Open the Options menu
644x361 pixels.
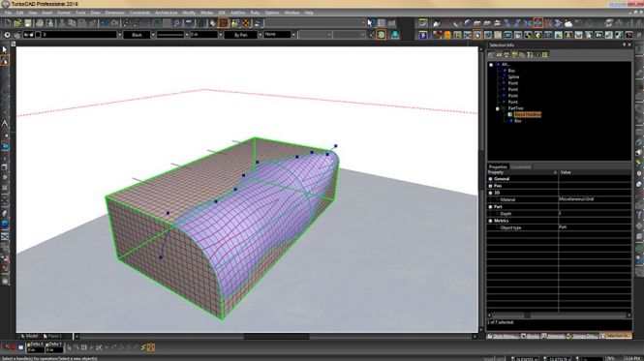272,13
